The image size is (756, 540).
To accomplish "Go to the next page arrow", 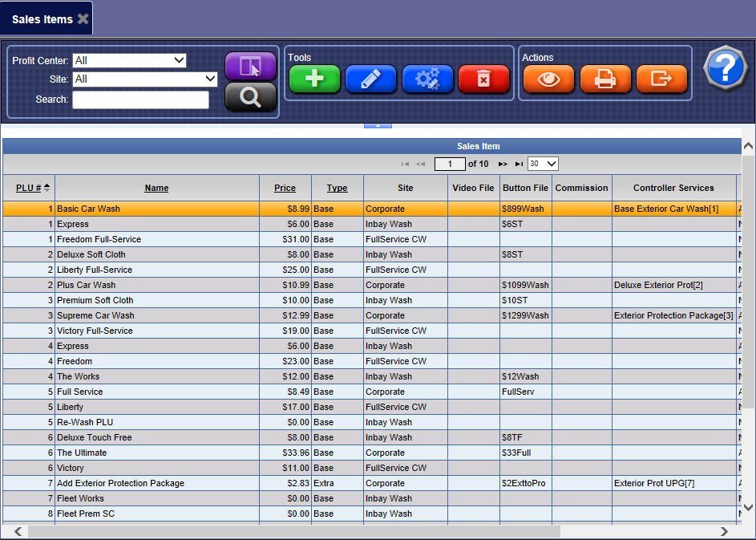I will click(x=503, y=164).
